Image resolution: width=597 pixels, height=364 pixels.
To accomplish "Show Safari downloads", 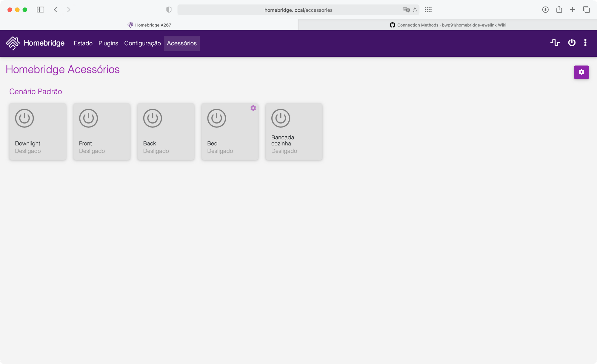I will (545, 10).
